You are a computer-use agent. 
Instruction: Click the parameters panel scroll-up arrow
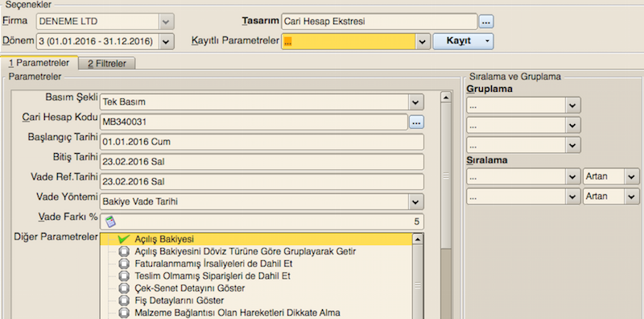[446, 97]
